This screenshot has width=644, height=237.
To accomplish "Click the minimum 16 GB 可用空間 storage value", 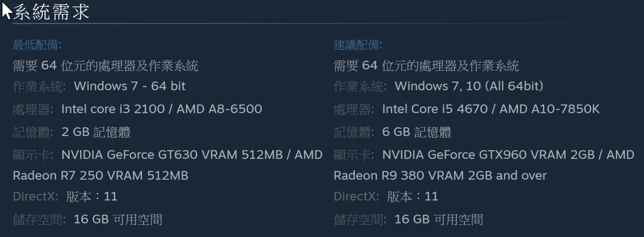I will (118, 219).
